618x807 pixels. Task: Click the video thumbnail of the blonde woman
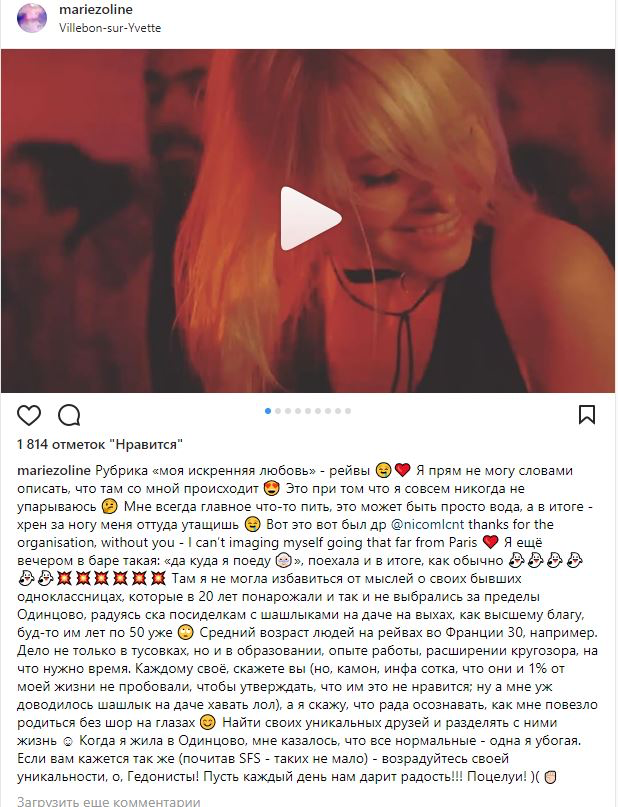(x=308, y=220)
